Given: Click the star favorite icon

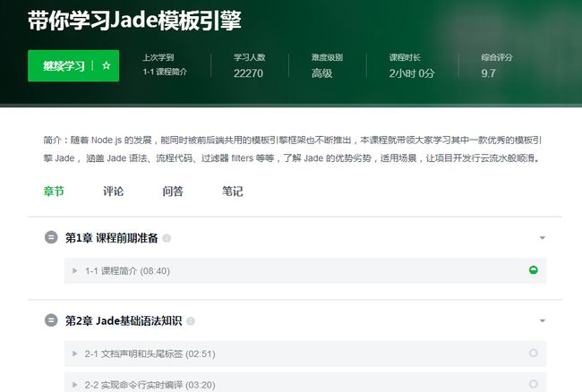Looking at the screenshot, I should point(107,65).
